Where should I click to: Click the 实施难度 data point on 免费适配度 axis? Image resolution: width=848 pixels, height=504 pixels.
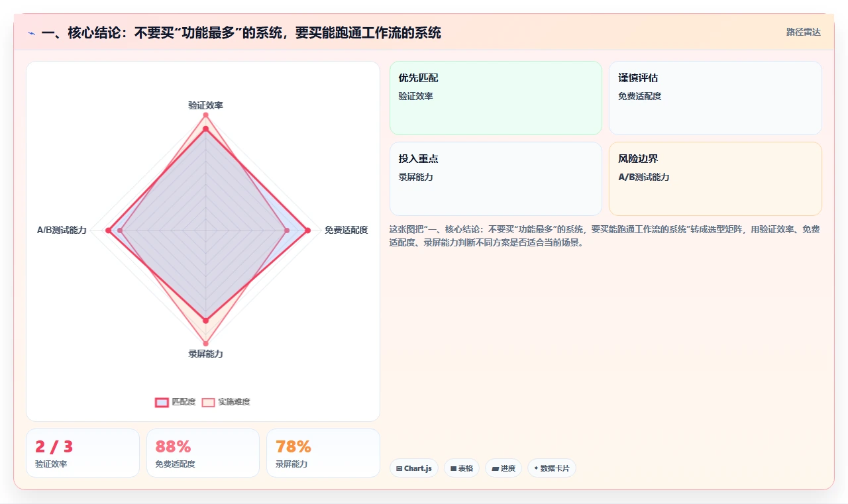(287, 230)
